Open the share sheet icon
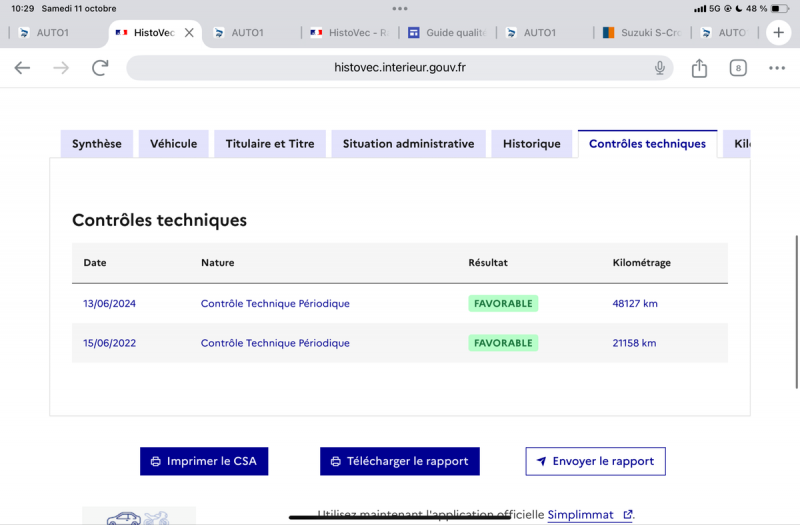The height and width of the screenshot is (525, 800). (699, 68)
